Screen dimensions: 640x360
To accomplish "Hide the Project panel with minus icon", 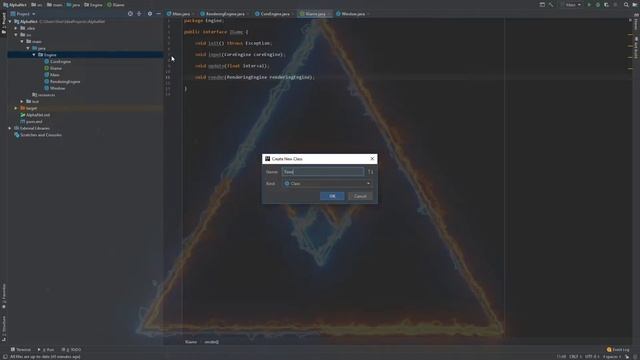I will point(158,14).
